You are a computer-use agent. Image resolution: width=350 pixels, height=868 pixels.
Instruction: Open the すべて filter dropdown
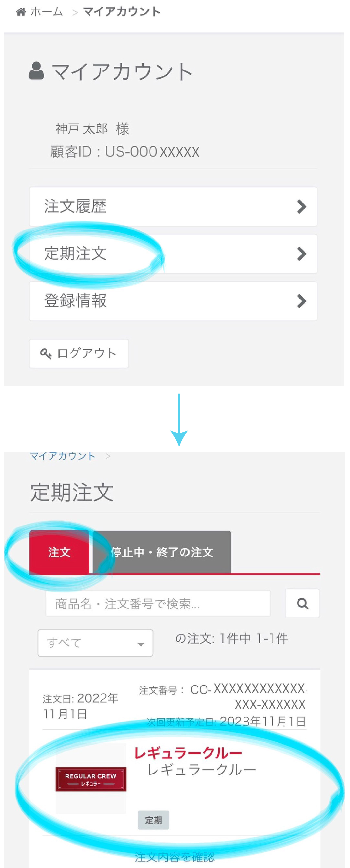pos(95,643)
